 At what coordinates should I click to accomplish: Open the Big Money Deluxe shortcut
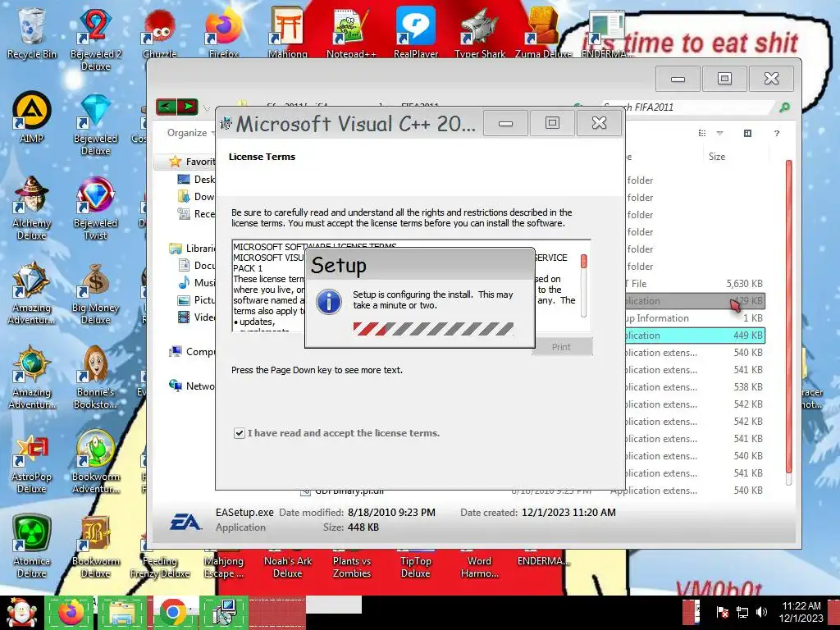tap(95, 294)
